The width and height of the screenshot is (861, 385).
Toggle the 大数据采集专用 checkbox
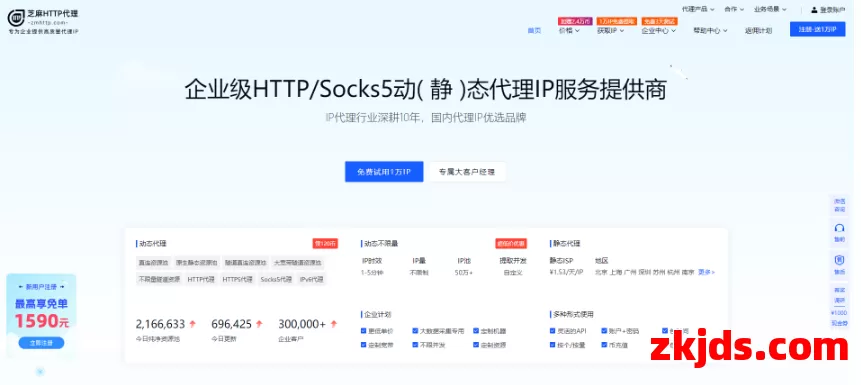(x=415, y=331)
